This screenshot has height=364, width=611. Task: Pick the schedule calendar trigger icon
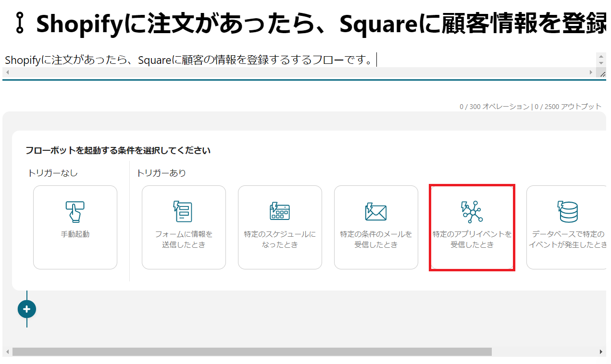pos(279,211)
